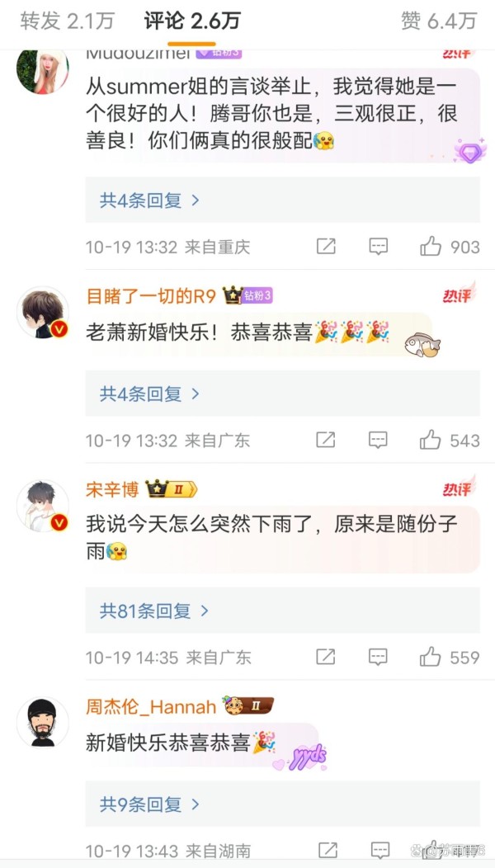Tap reply icon on 目睹了一切的R9's comment

pos(378,440)
